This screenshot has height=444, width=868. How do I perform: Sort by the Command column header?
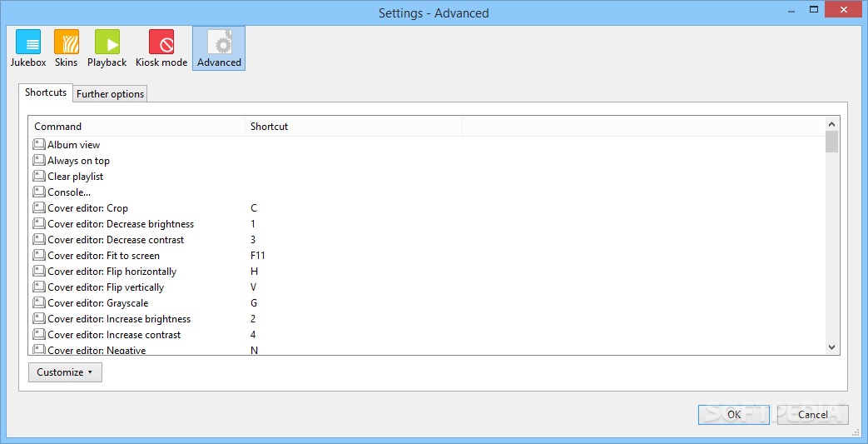coord(136,127)
